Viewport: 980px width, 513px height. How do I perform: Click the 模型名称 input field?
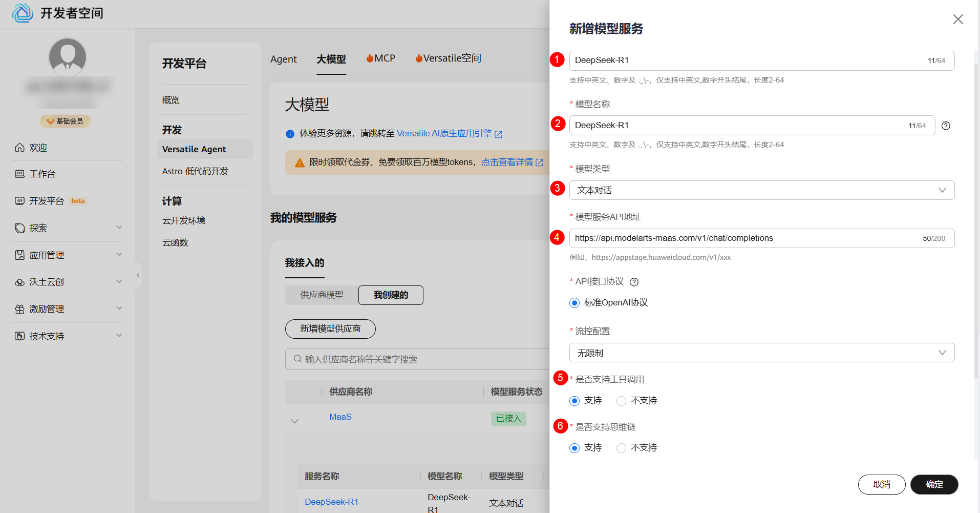click(x=752, y=125)
